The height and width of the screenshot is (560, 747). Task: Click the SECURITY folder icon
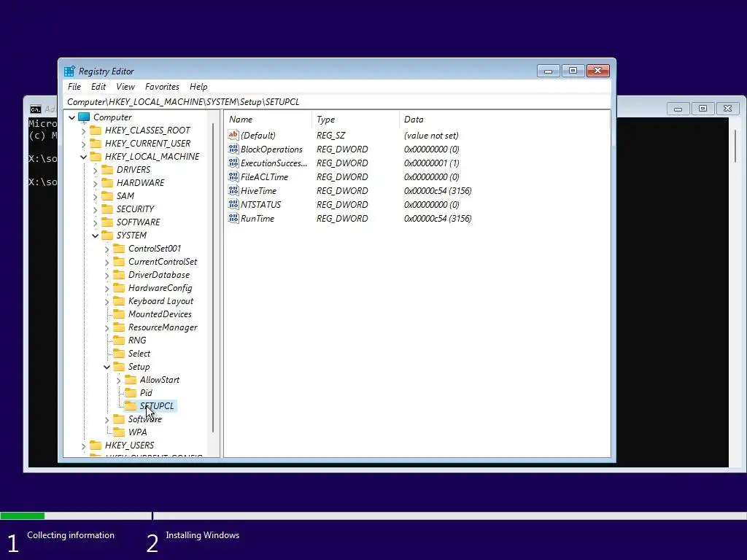point(107,209)
